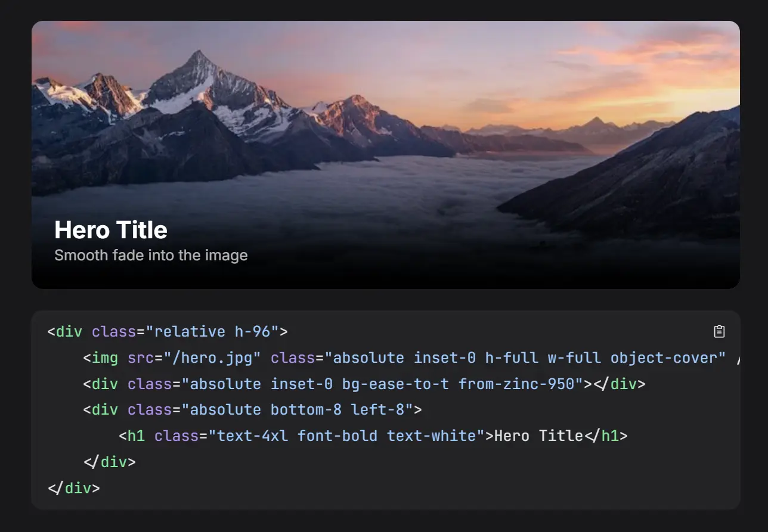
Task: Select the 'inset-0' token on the img element line
Action: [444, 357]
